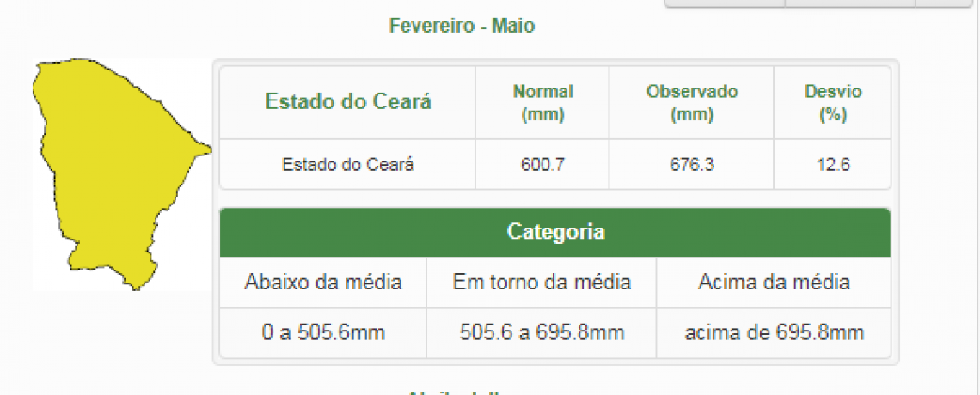Image resolution: width=980 pixels, height=395 pixels.
Task: Click the "Observado (mm)" column header
Action: click(692, 102)
